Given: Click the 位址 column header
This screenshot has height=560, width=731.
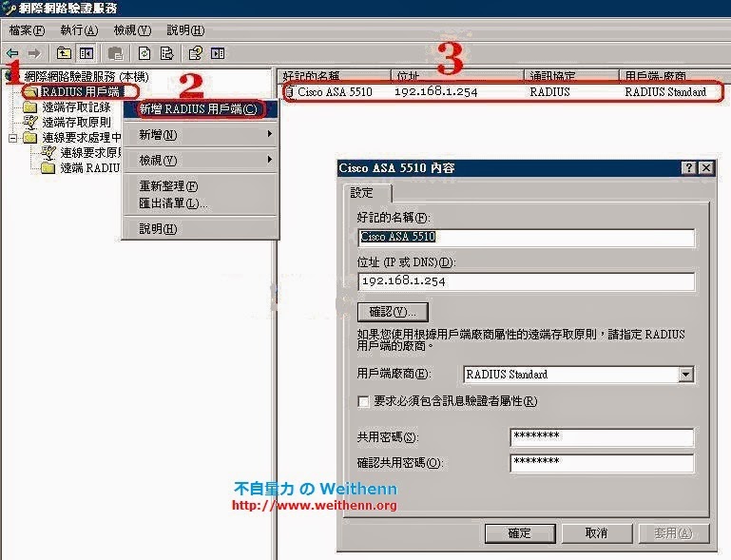Looking at the screenshot, I should (457, 75).
